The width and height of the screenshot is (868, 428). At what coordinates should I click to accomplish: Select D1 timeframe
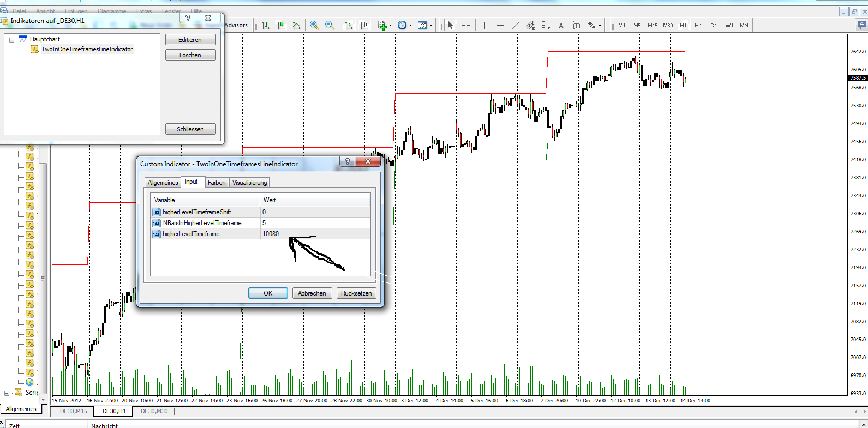714,25
